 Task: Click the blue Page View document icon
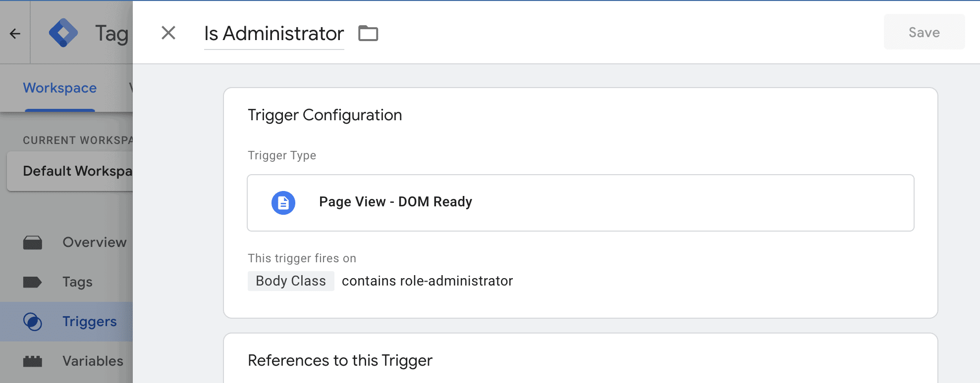pyautogui.click(x=283, y=203)
